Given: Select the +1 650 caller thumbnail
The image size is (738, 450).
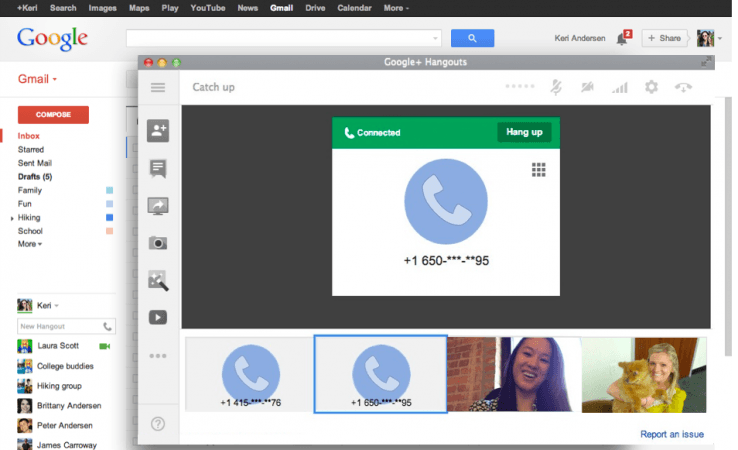Looking at the screenshot, I should pyautogui.click(x=380, y=374).
